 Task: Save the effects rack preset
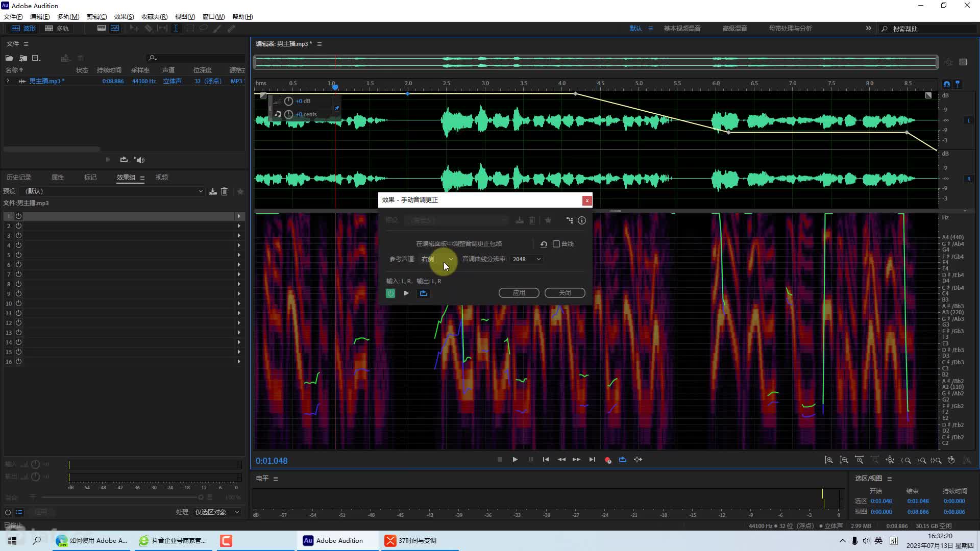[x=213, y=191]
